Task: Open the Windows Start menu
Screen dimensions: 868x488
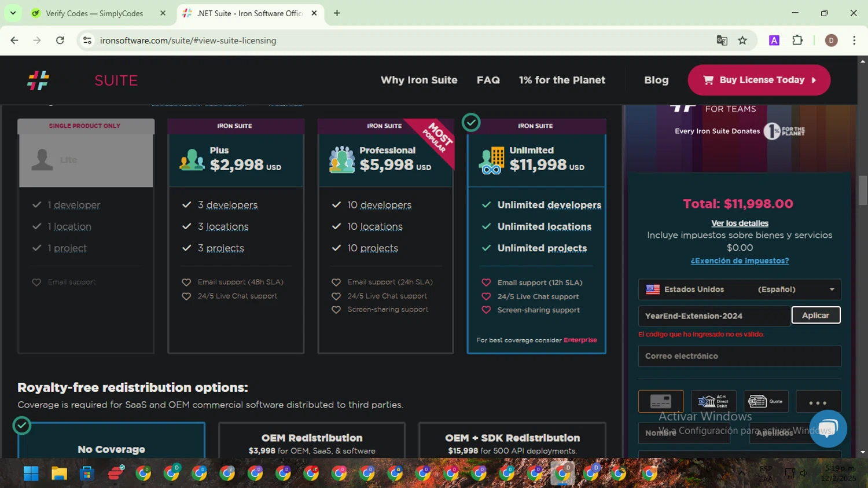Action: 31,474
